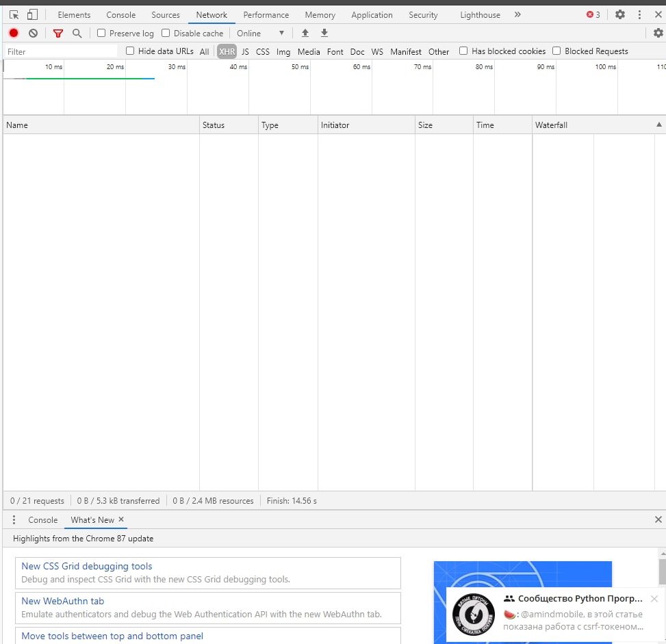Click the import HAR upload arrow
Viewport: 666px width, 644px height.
pyautogui.click(x=305, y=33)
